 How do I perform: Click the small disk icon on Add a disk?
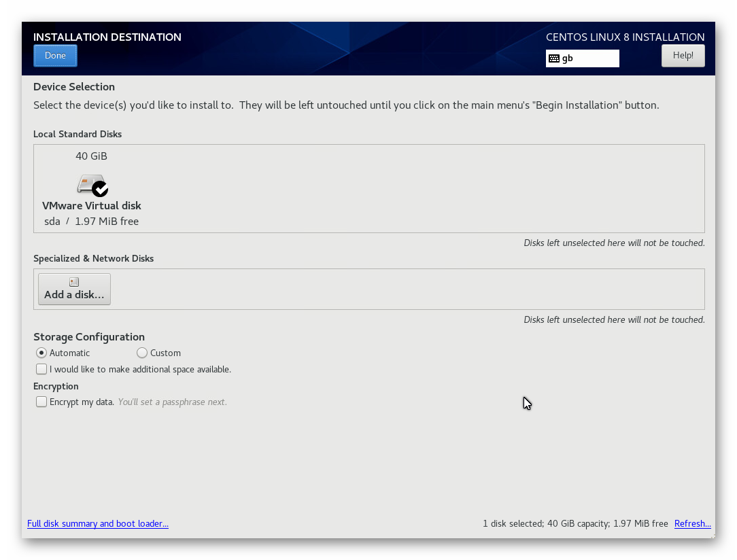[x=73, y=281]
